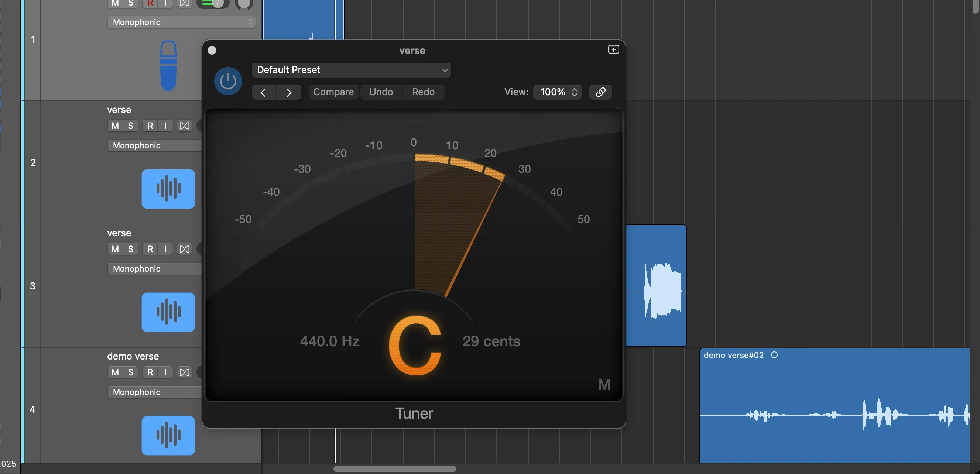This screenshot has height=474, width=980.
Task: Enable record arm on the verse track
Action: (150, 126)
